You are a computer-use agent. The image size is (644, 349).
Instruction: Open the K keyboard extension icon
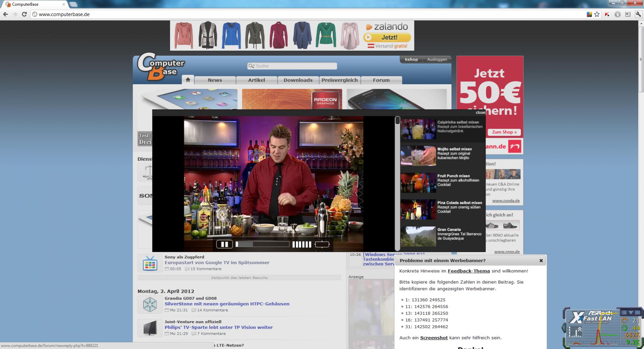pyautogui.click(x=628, y=14)
